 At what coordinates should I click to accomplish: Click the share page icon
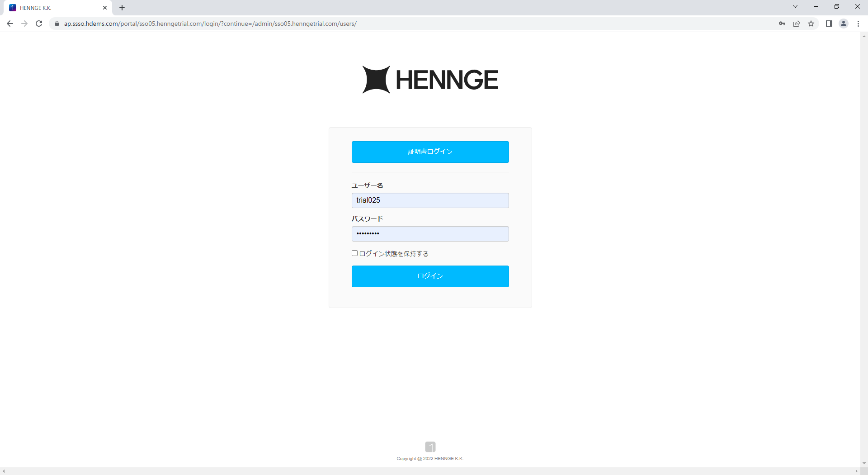[797, 24]
